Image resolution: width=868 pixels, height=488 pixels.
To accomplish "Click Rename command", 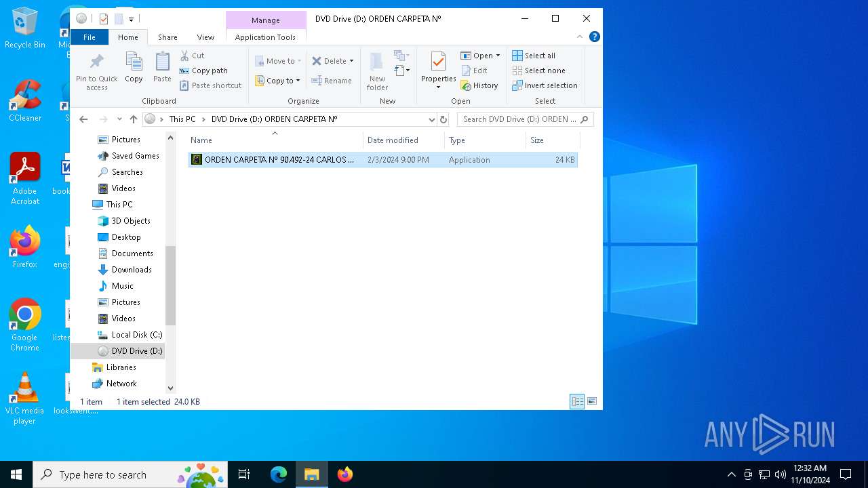I will coord(332,81).
